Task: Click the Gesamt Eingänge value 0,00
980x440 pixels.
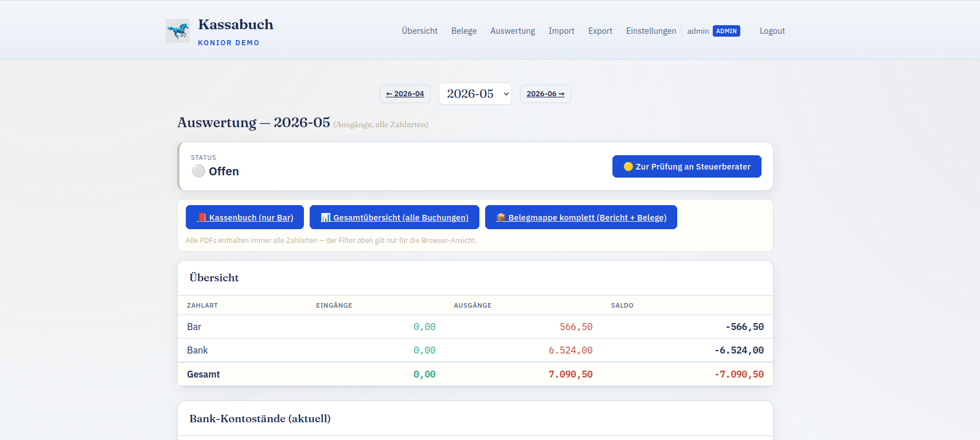Action: (x=425, y=374)
